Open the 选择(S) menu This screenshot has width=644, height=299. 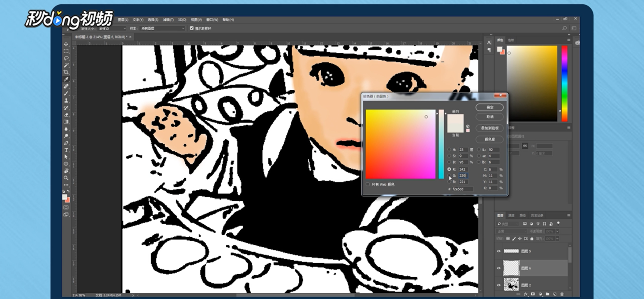[x=153, y=20]
